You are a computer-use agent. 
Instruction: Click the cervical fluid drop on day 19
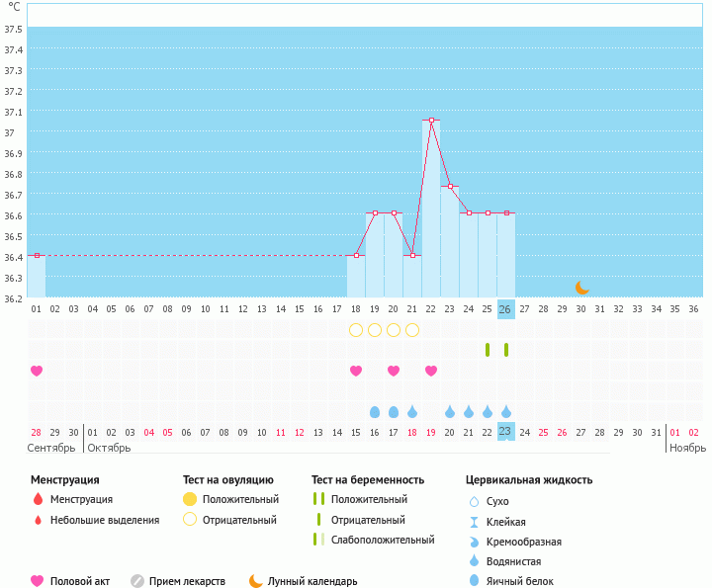375,412
